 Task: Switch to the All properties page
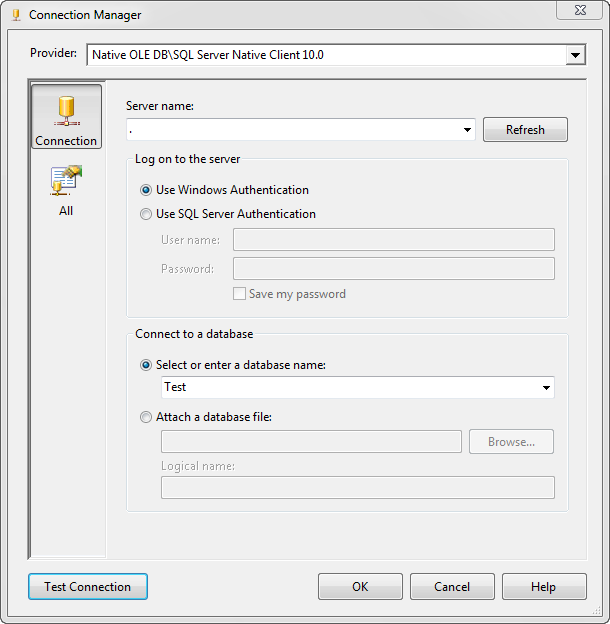66,191
